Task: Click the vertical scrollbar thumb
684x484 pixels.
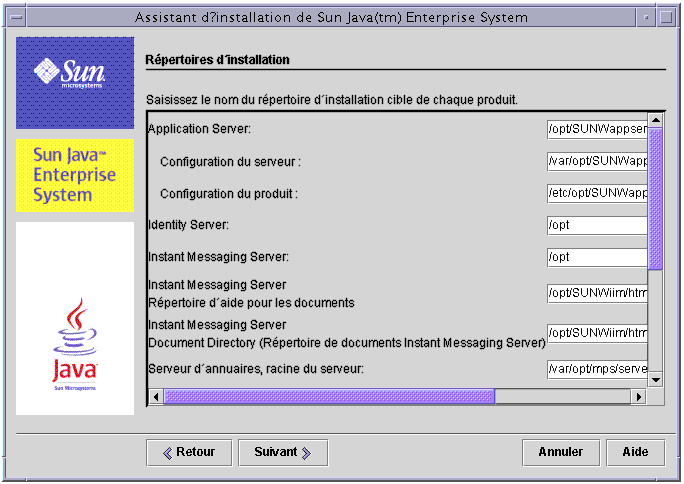Action: tap(656, 199)
